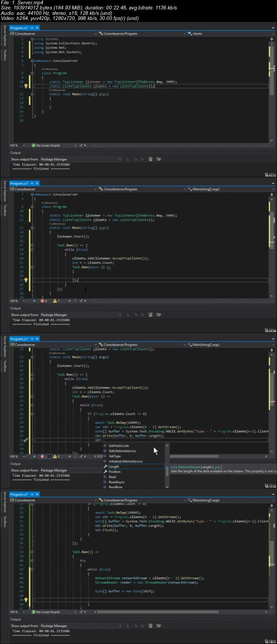Click the '0 references' CodeLens above Main at line 12

point(57,90)
